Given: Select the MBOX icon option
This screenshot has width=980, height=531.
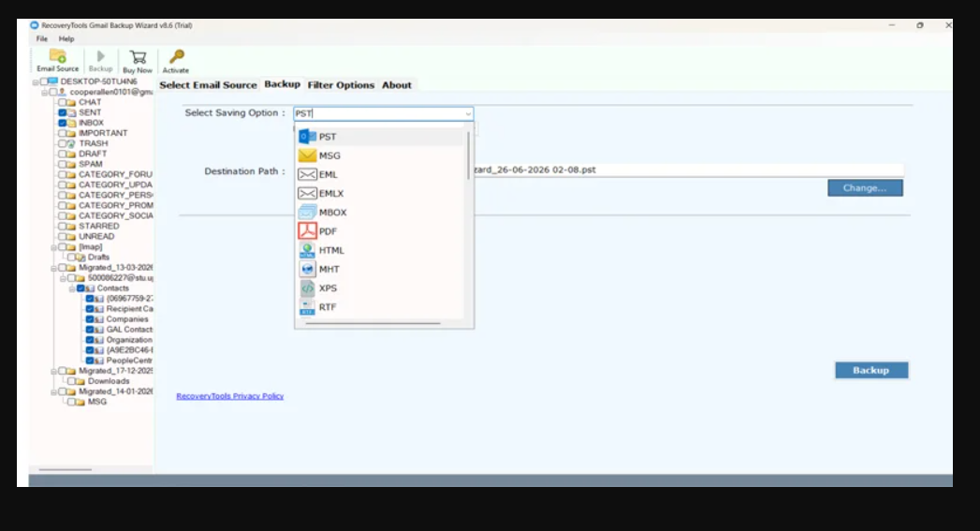Looking at the screenshot, I should pyautogui.click(x=307, y=212).
